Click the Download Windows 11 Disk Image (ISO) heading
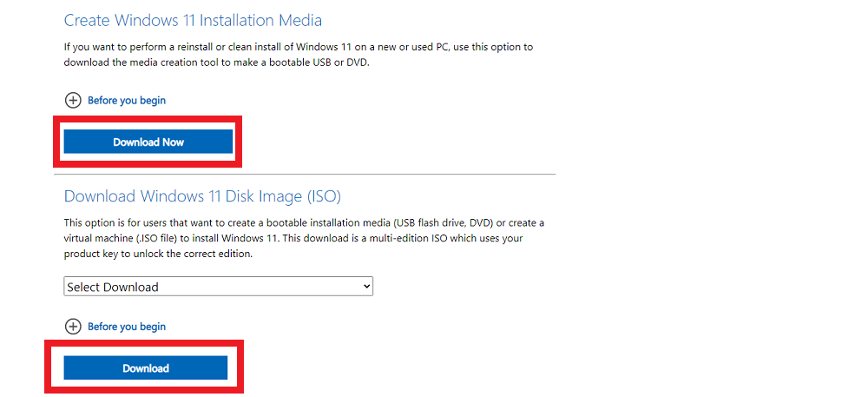 (x=202, y=196)
